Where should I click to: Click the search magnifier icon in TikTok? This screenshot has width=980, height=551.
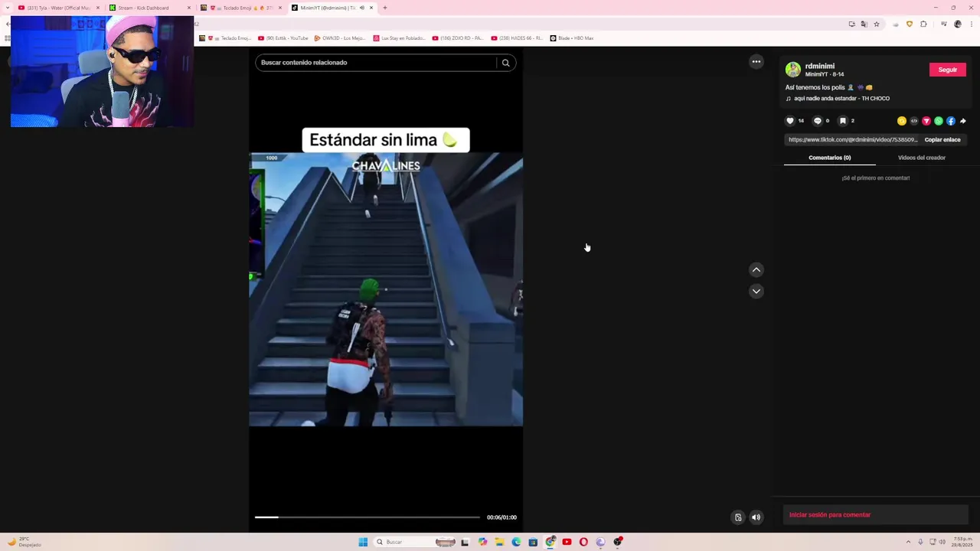click(x=505, y=63)
